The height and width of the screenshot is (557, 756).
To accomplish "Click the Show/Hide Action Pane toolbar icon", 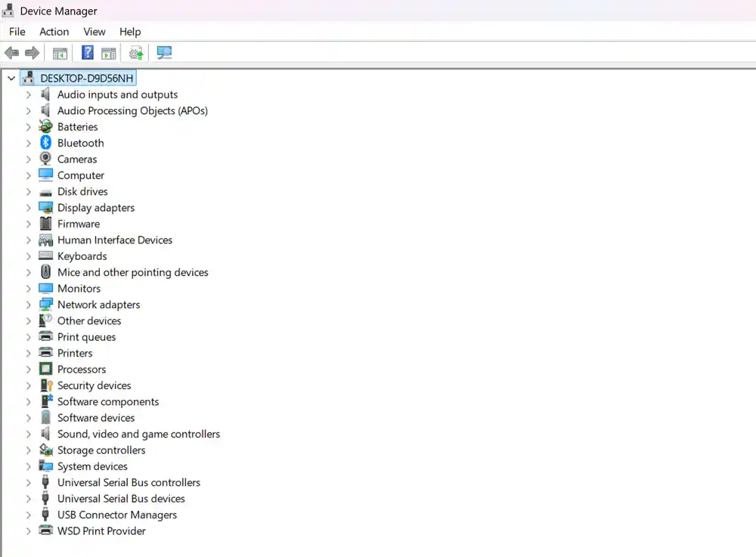I will [x=109, y=53].
